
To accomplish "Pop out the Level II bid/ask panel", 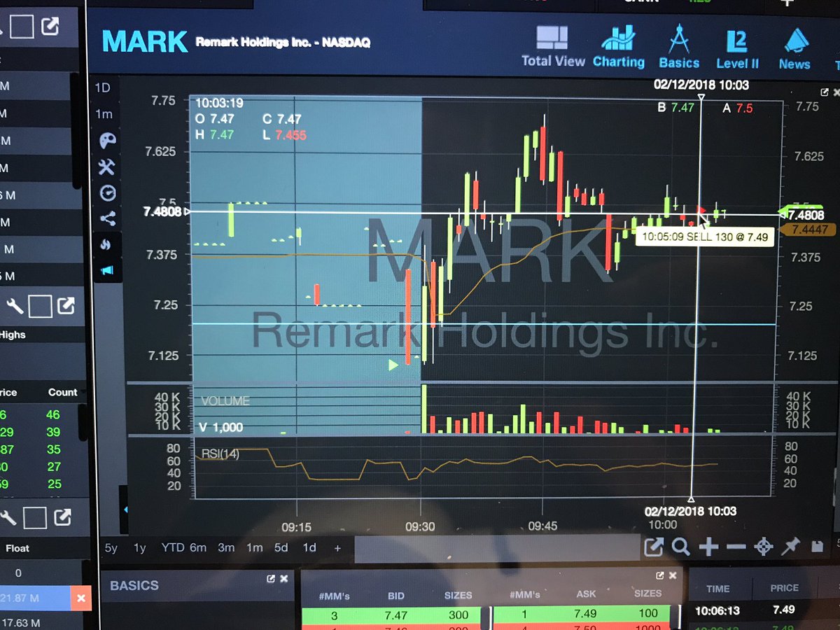I will pos(659,576).
